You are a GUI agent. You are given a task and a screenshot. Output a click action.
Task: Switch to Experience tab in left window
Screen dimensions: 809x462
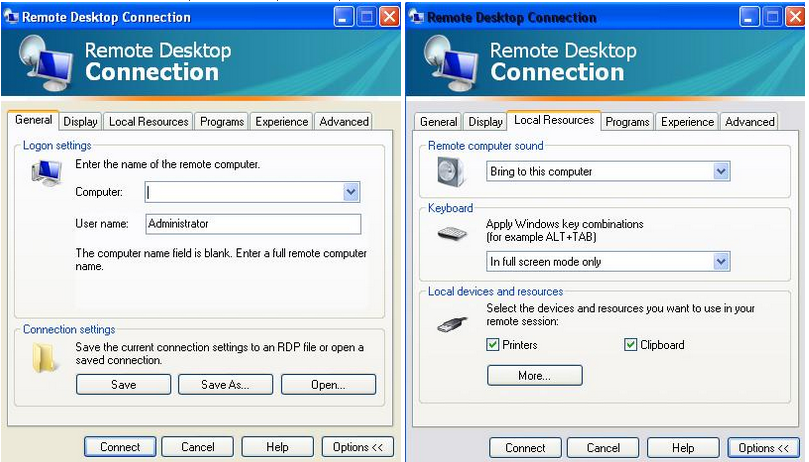(282, 122)
